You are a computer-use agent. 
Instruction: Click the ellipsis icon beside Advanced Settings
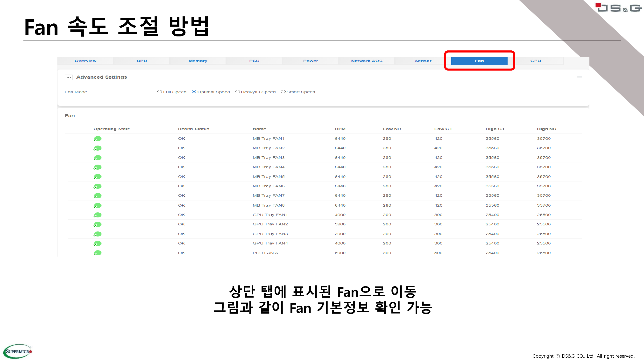69,77
